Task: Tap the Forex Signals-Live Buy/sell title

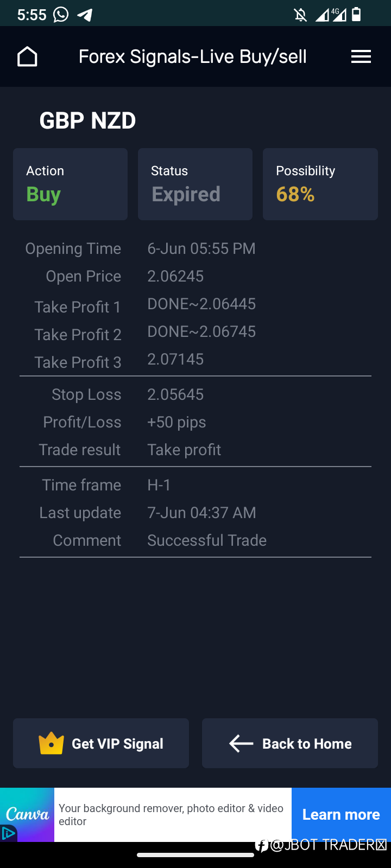Action: coord(193,56)
